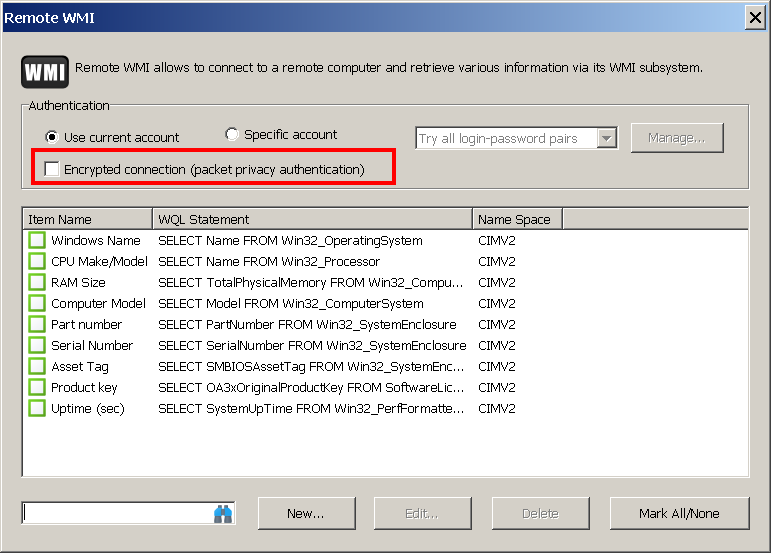771x553 pixels.
Task: Select the Specific account radio button
Action: tap(232, 134)
